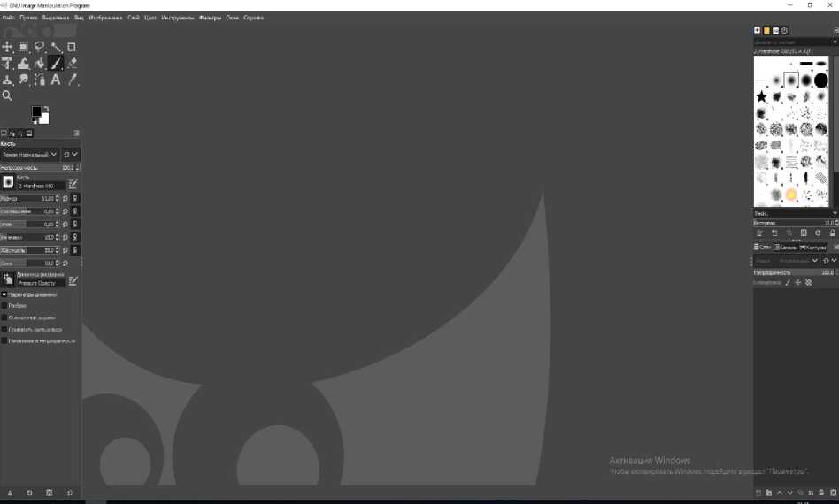Select the Warp Transform tool
This screenshot has width=839, height=504.
point(24,64)
